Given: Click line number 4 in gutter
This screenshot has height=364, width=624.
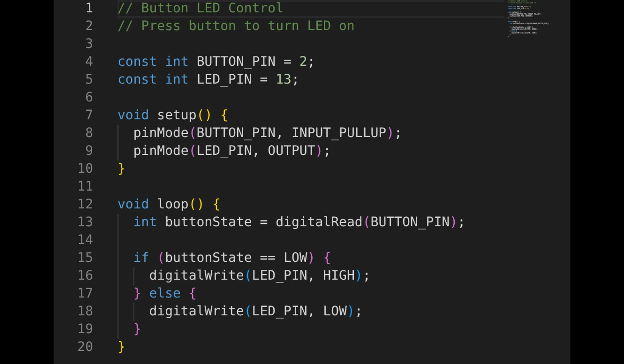Looking at the screenshot, I should pos(89,62).
